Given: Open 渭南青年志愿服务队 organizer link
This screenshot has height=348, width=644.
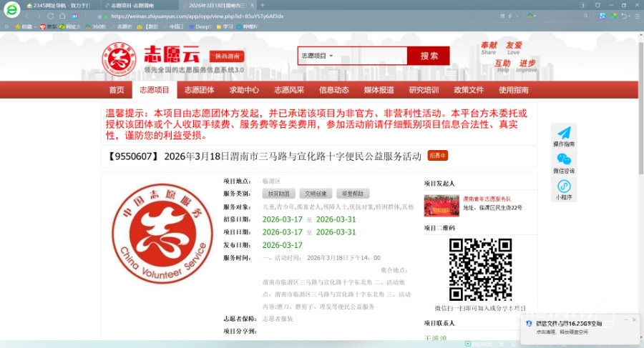Looking at the screenshot, I should (487, 199).
